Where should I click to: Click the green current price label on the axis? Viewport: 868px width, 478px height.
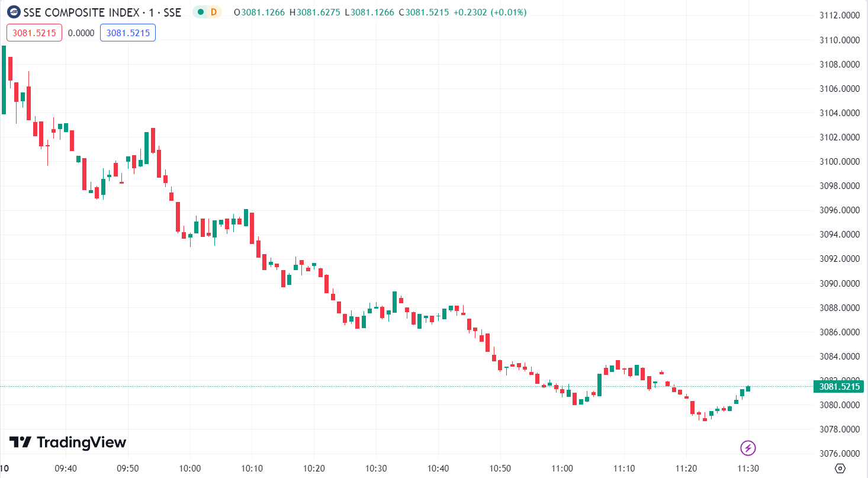[x=839, y=387]
